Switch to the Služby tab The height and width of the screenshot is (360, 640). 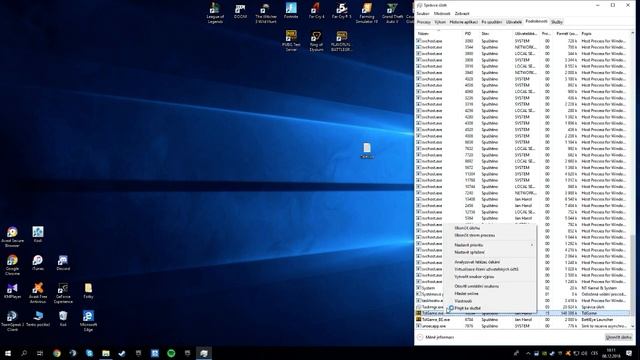tap(557, 22)
